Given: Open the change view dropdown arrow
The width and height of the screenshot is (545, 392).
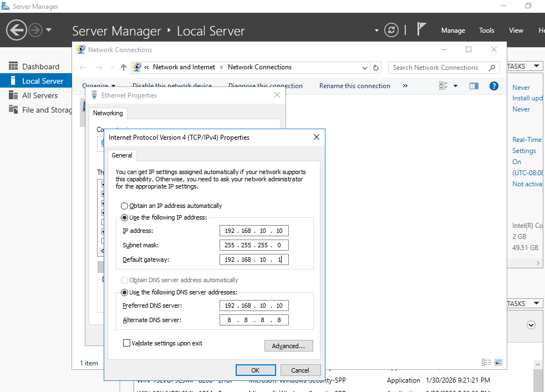Looking at the screenshot, I should tap(455, 86).
